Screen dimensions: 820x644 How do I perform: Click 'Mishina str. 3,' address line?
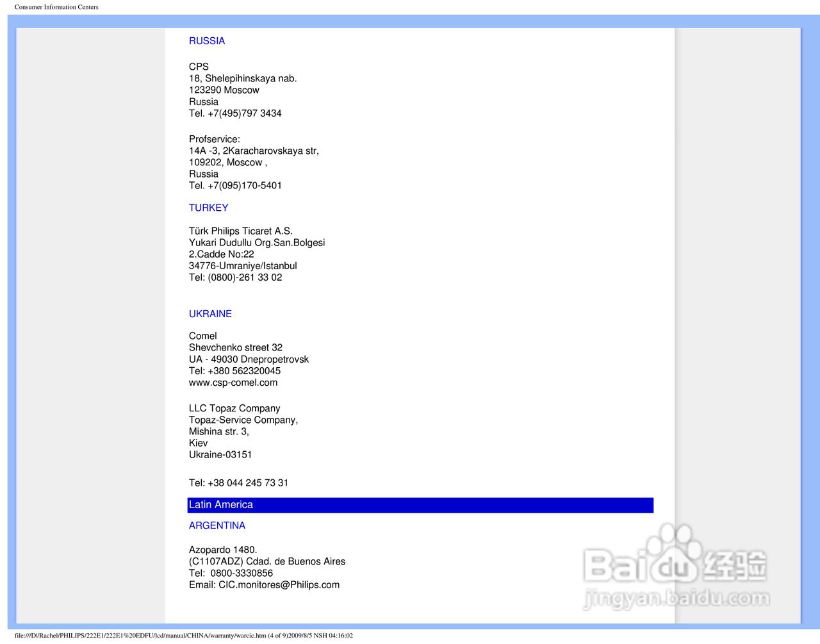click(x=218, y=432)
